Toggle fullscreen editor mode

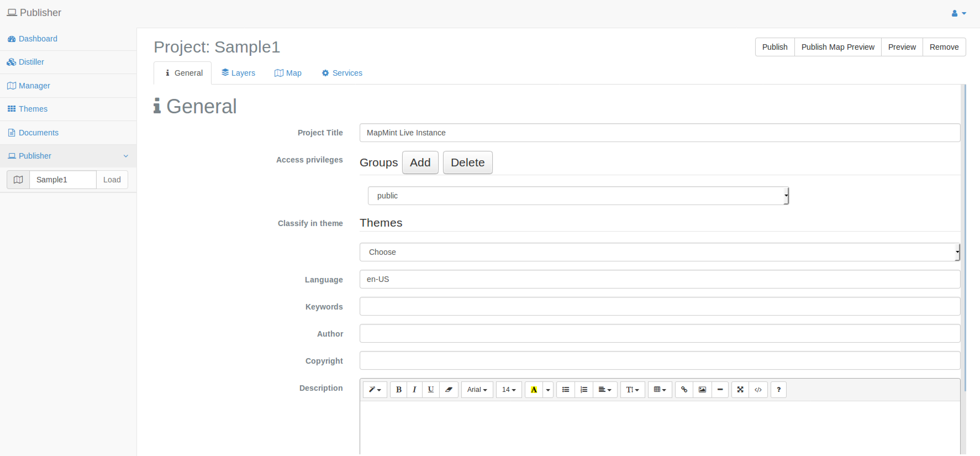pos(740,389)
